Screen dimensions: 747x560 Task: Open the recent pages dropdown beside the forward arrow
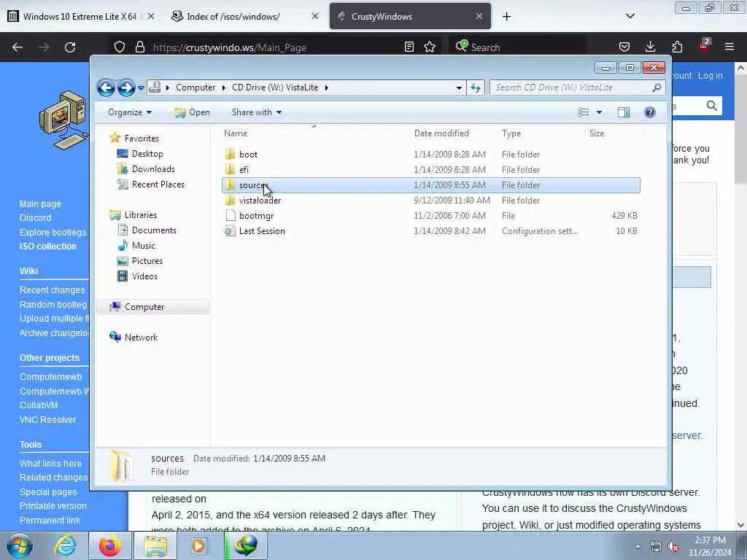(x=141, y=88)
